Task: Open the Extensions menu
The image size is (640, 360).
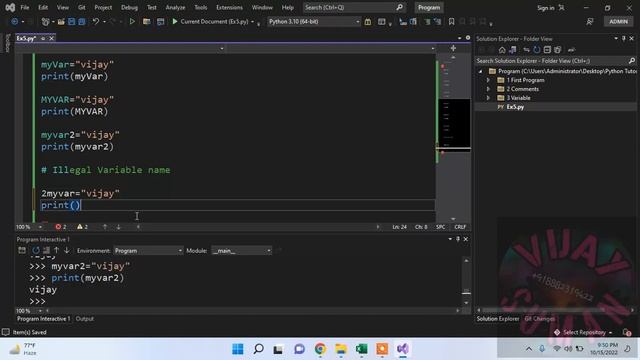Action: coord(229,7)
